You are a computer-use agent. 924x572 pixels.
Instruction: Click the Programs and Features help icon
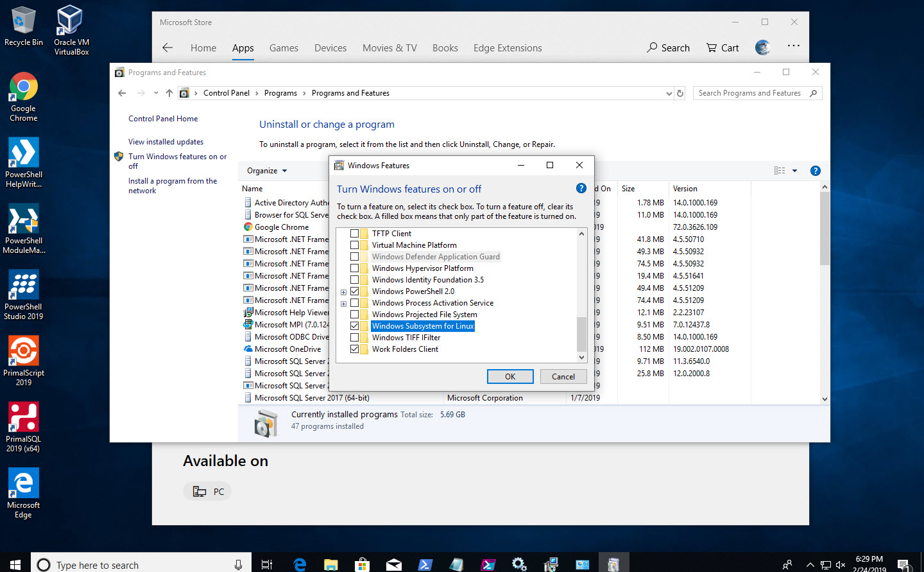pyautogui.click(x=815, y=171)
